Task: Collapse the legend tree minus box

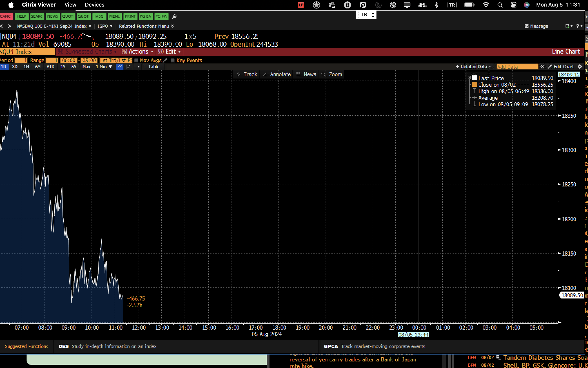Action: pyautogui.click(x=469, y=78)
